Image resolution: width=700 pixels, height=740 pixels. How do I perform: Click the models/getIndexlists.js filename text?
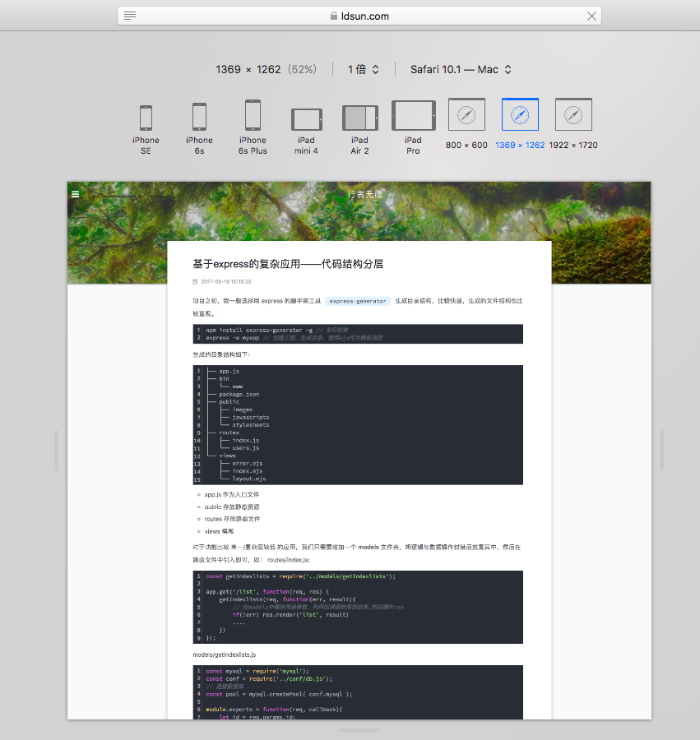(x=225, y=654)
